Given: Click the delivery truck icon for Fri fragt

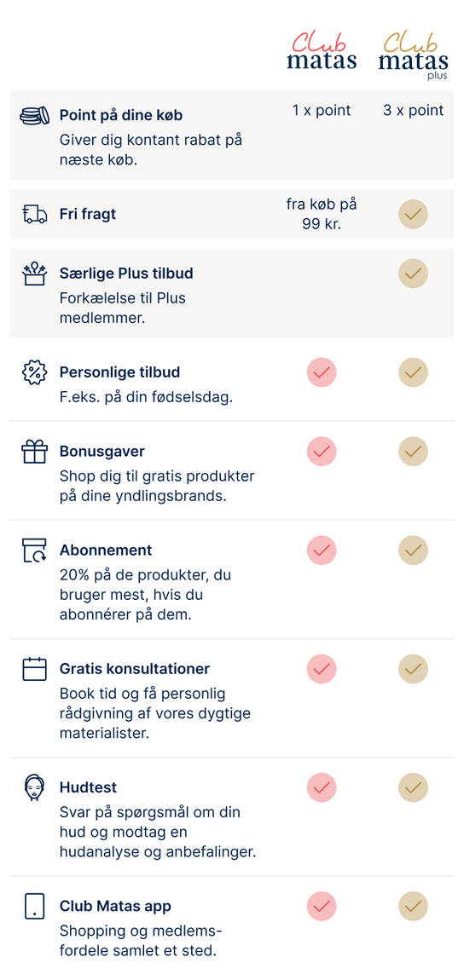Looking at the screenshot, I should [x=34, y=214].
